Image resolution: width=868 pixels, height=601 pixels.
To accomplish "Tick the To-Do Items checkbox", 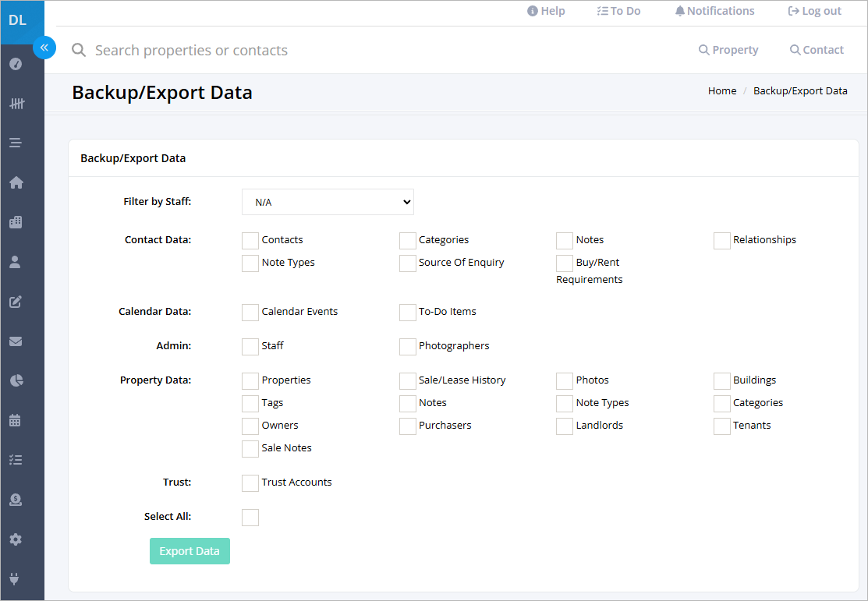I will pyautogui.click(x=407, y=313).
